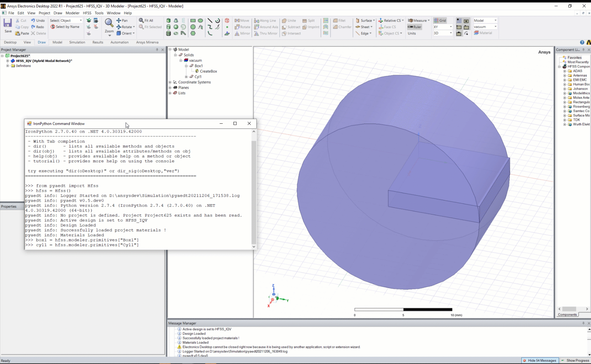591x364 pixels.
Task: Open the Modeler menu
Action: coord(72,13)
